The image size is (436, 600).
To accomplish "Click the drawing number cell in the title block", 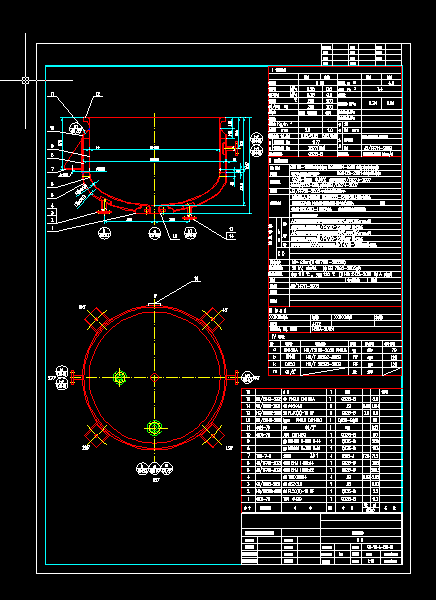I will pyautogui.click(x=380, y=547).
